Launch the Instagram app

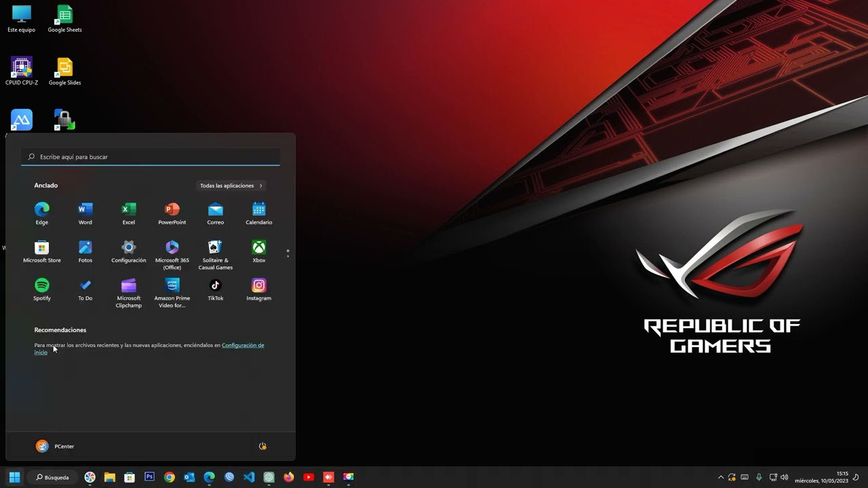click(259, 289)
